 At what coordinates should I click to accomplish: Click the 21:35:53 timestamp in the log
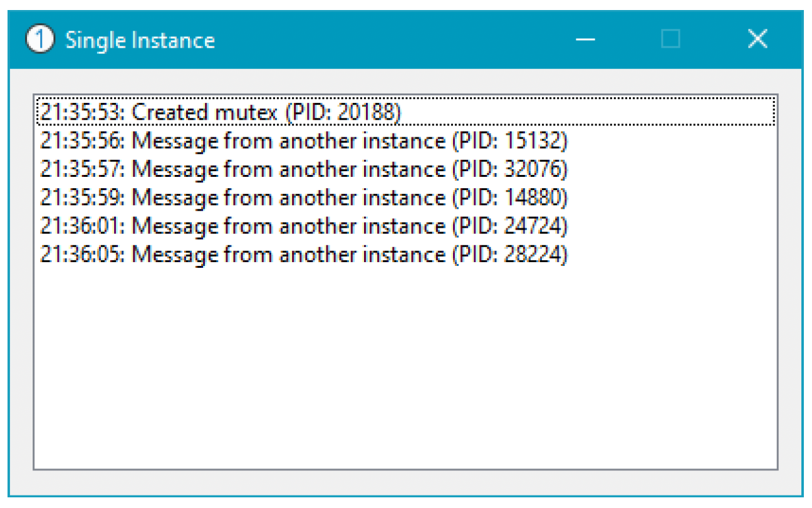pos(83,112)
